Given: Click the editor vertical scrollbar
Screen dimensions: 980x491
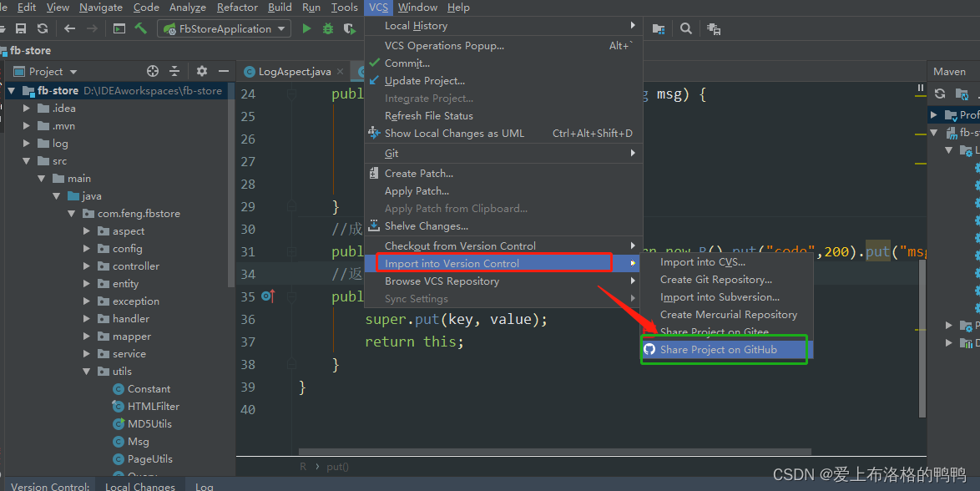Looking at the screenshot, I should tap(922, 338).
